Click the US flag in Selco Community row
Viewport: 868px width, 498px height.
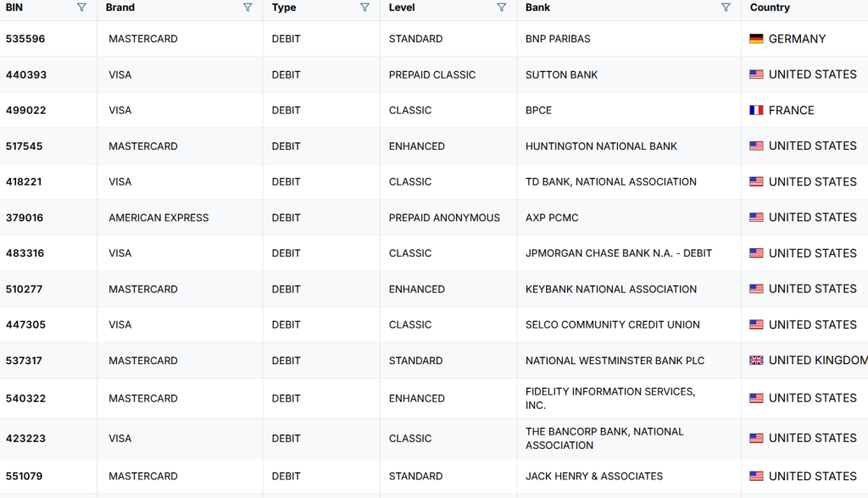pos(756,324)
